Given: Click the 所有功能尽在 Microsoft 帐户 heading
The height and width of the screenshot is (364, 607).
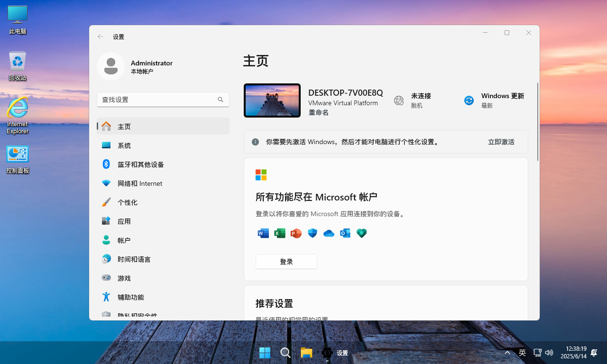Looking at the screenshot, I should 316,197.
